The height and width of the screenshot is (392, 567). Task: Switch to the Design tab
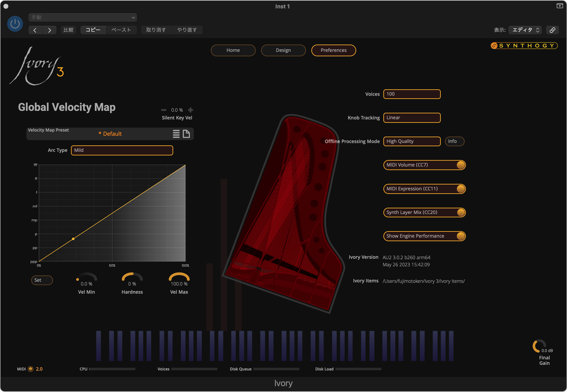(283, 50)
